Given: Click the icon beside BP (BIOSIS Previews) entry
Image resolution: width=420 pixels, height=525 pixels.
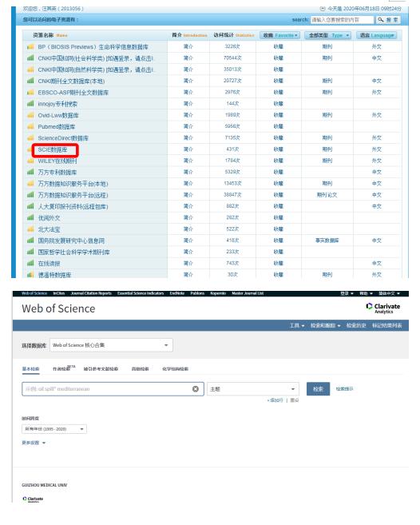Looking at the screenshot, I should (x=30, y=46).
